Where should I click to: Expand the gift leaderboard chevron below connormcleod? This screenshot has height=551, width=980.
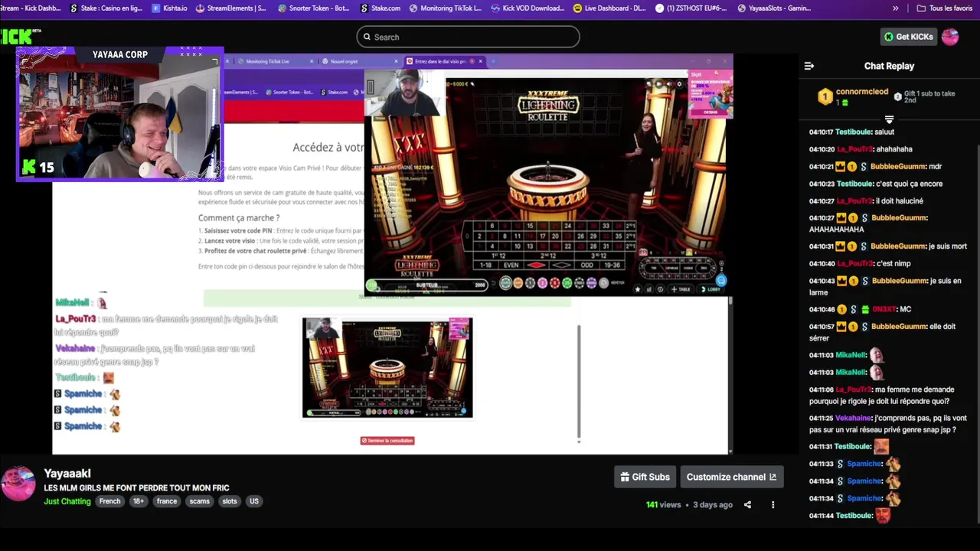(x=889, y=119)
